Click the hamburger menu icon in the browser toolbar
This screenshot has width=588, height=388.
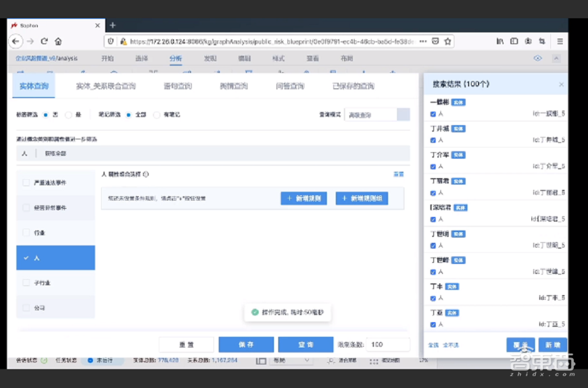pos(560,41)
